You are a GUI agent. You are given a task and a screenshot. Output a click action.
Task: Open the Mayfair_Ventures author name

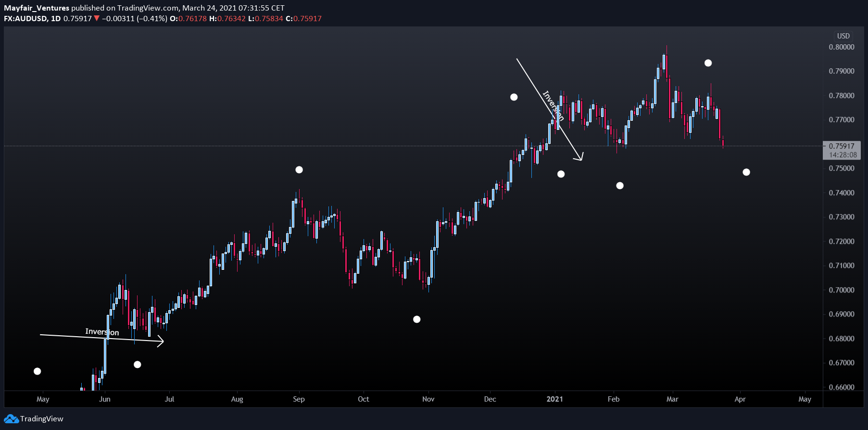click(37, 8)
